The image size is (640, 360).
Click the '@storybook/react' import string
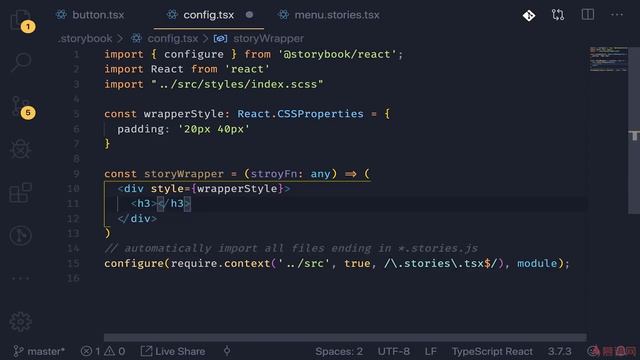[x=337, y=54]
